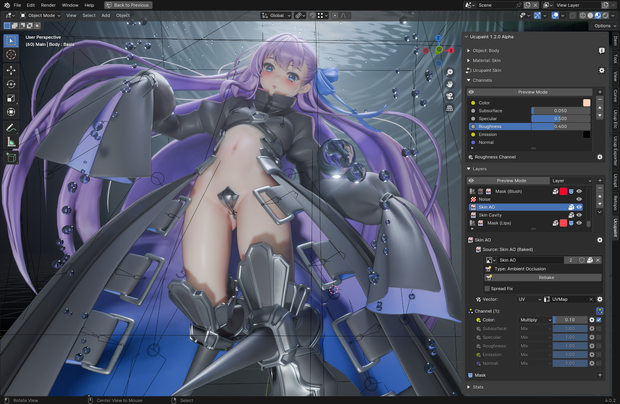Screen dimensions: 620x404
Task: Select the Annotate pencil tool
Action: (11, 128)
